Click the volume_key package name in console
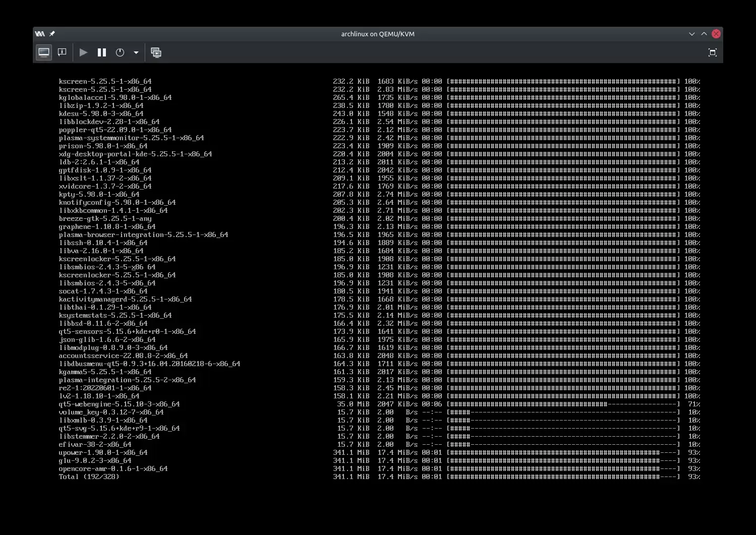The height and width of the screenshot is (535, 756). (x=111, y=412)
